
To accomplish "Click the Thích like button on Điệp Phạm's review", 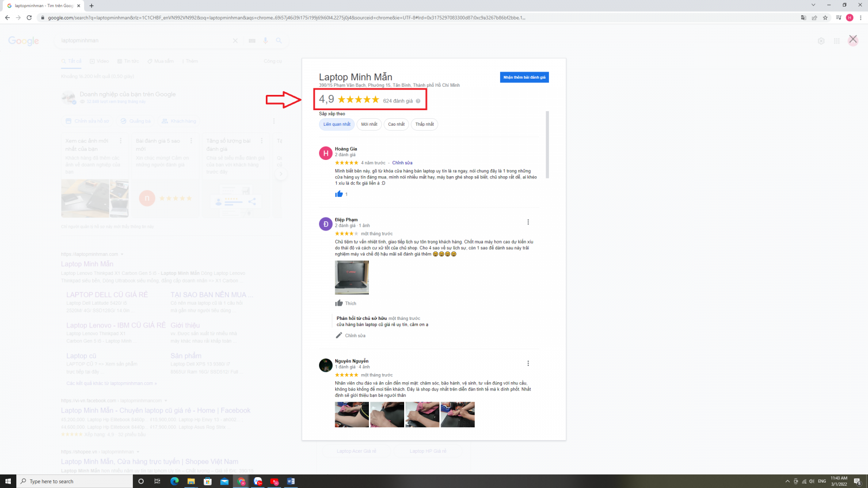I will point(346,303).
